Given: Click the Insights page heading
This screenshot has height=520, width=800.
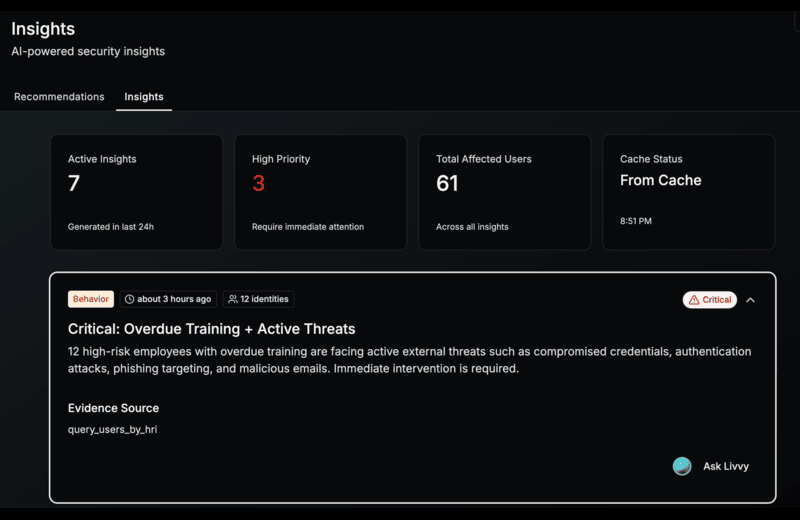Looking at the screenshot, I should tap(43, 29).
